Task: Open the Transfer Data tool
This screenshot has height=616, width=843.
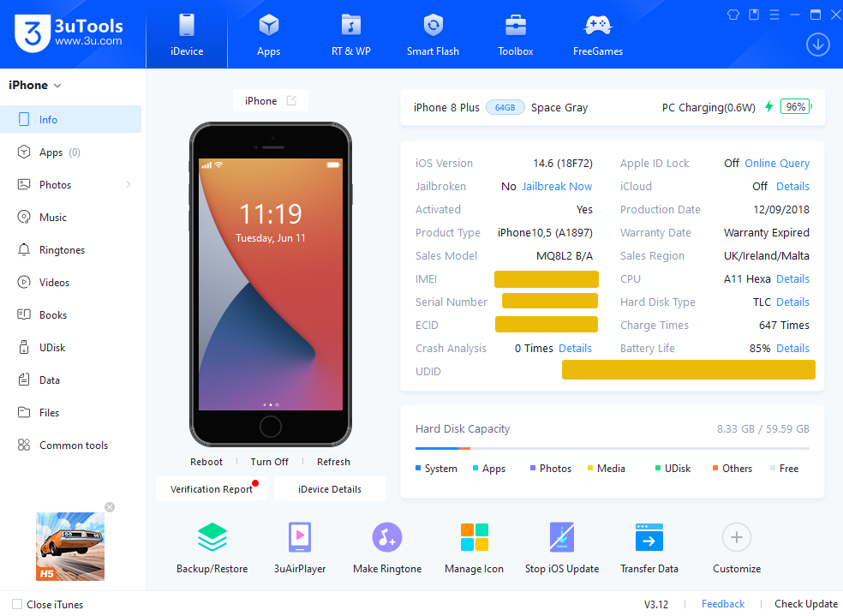Action: (649, 547)
